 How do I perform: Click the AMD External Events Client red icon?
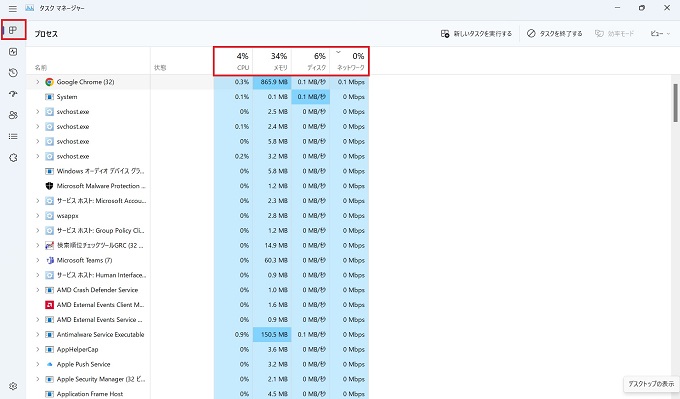49,305
